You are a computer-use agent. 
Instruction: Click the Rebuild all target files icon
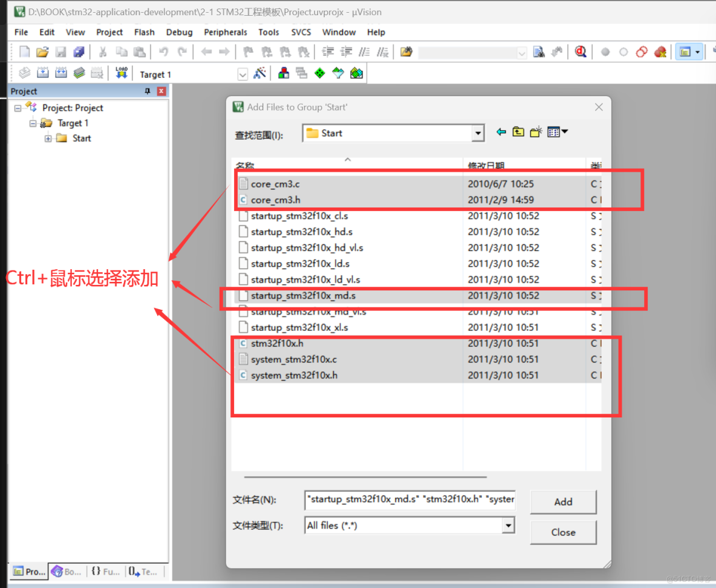point(60,72)
